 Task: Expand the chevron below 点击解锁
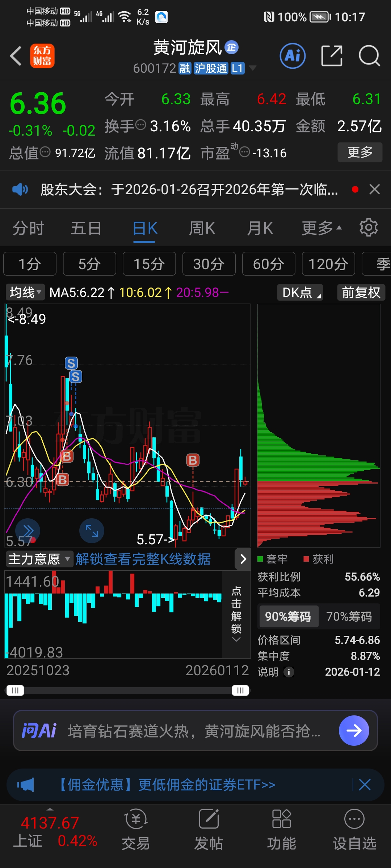click(236, 639)
